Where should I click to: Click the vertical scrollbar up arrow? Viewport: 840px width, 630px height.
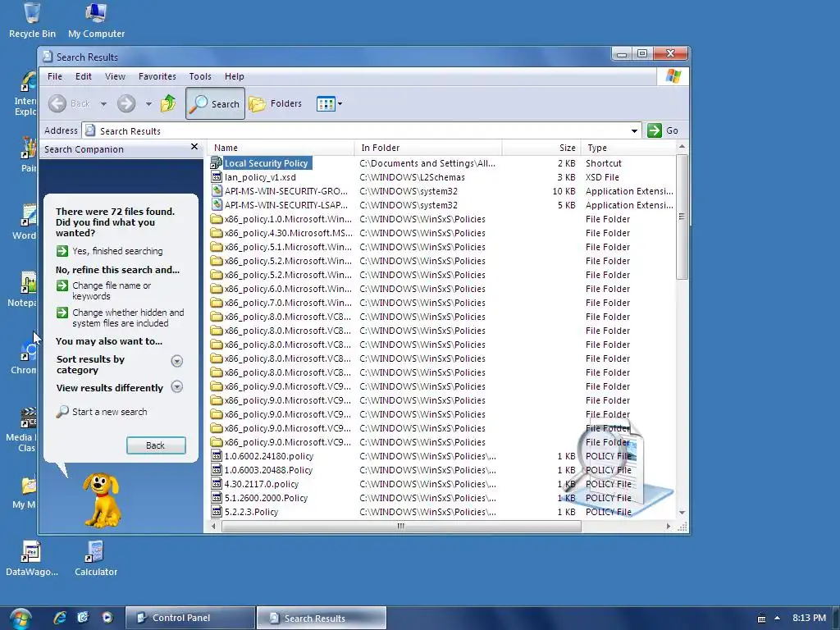682,146
